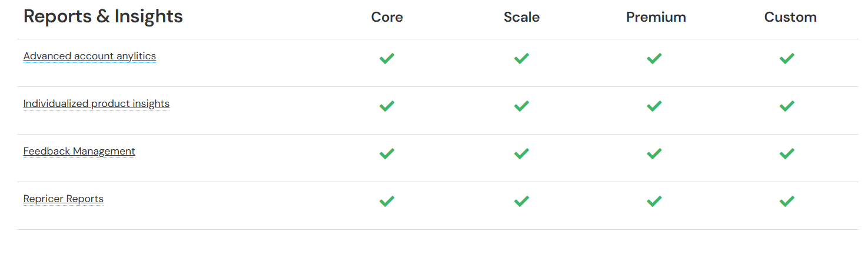The width and height of the screenshot is (868, 275).
Task: Open the Advanced account anylitics link
Action: pos(89,56)
